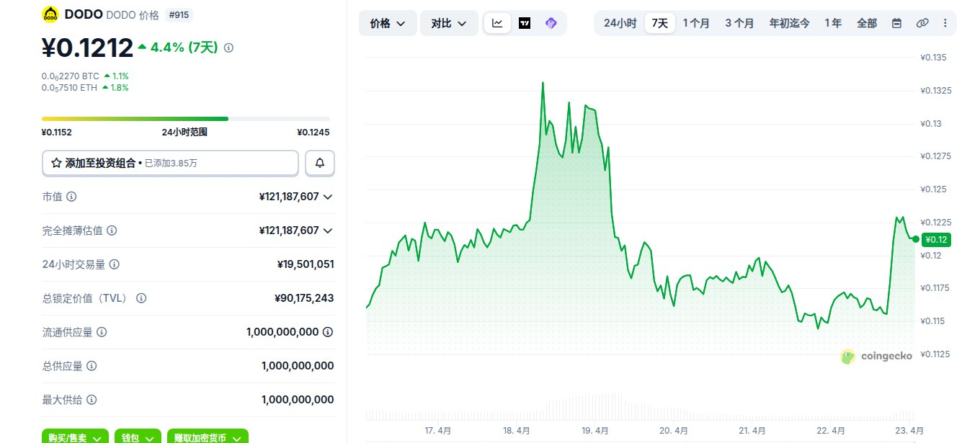This screenshot has width=980, height=443.
Task: Copy chart link via chain icon
Action: 922,23
